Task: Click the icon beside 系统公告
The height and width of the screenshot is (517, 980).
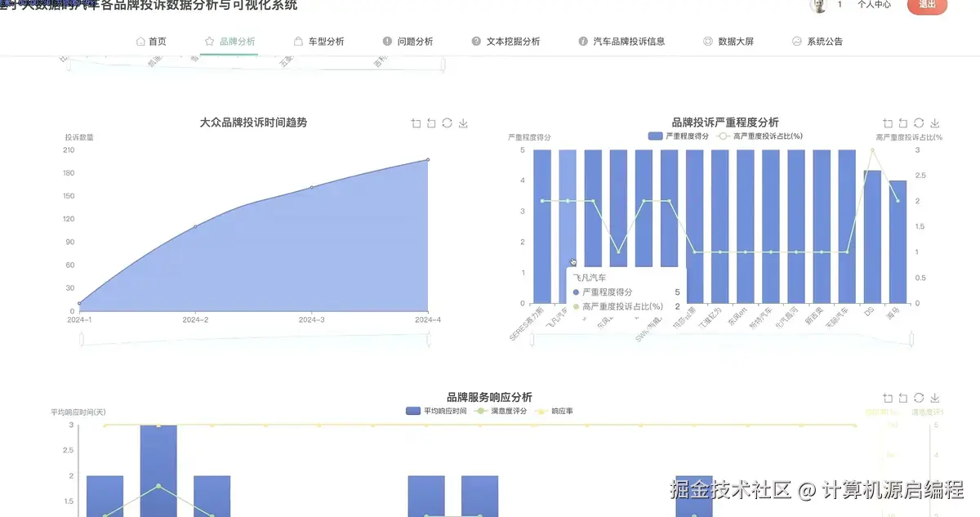Action: 796,41
